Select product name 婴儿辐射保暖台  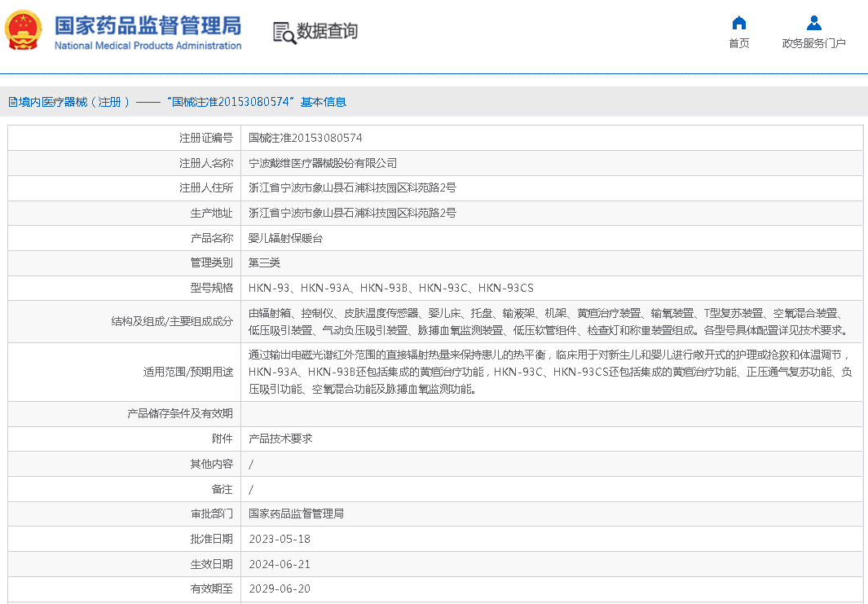tap(285, 239)
